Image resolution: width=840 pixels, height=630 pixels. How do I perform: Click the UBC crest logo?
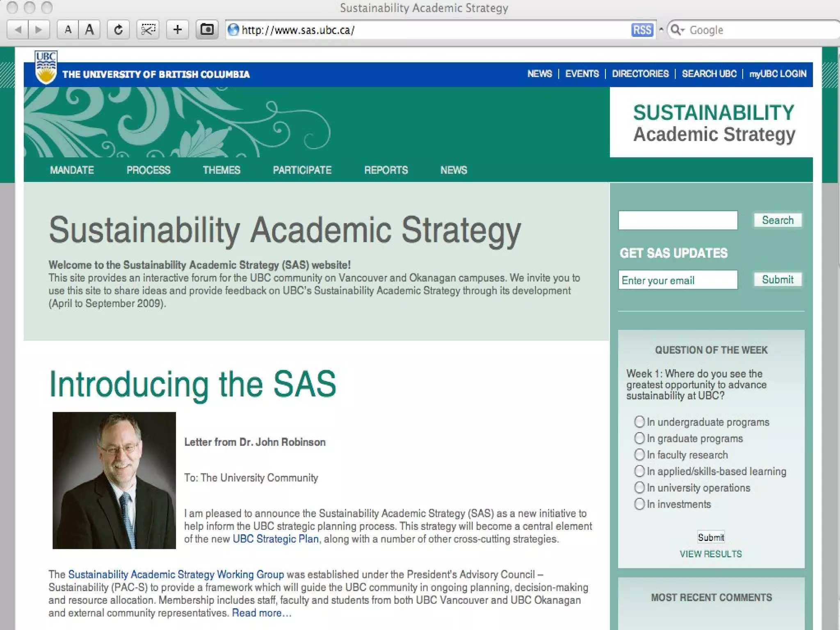coord(46,67)
